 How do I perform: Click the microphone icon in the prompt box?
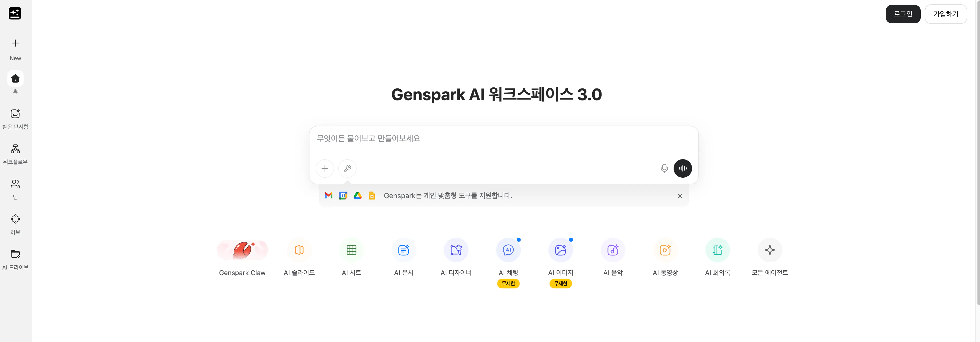tap(664, 168)
